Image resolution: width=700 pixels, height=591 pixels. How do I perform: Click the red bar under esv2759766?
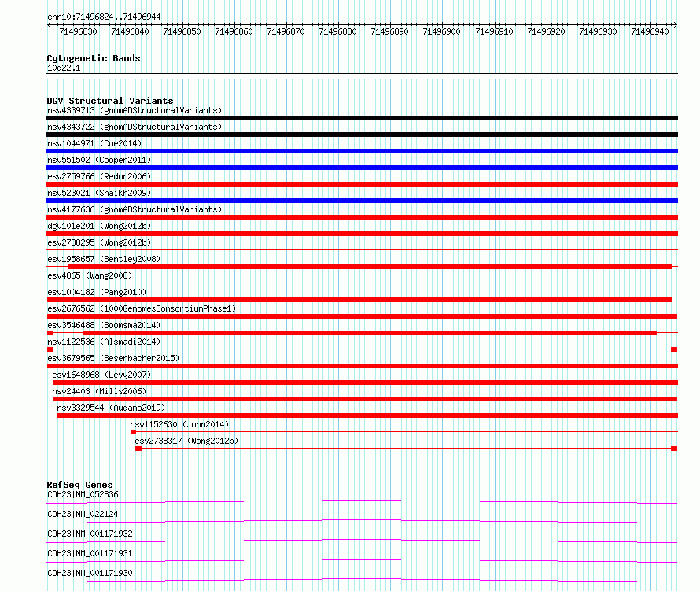[362, 184]
